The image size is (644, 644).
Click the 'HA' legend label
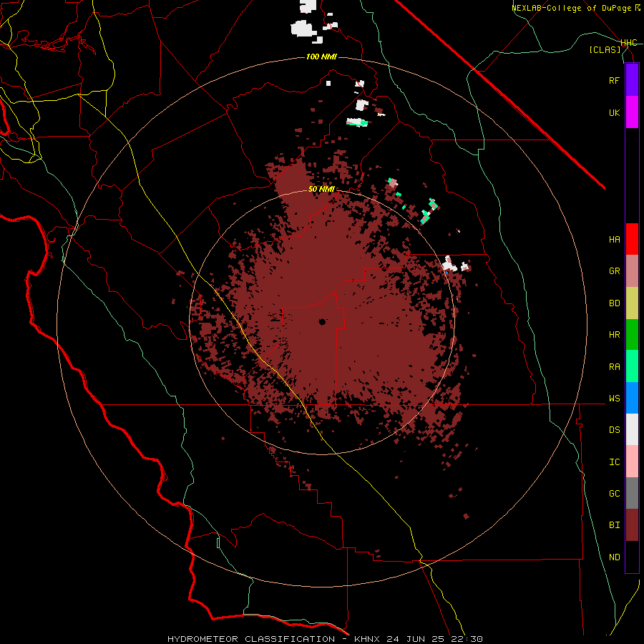(x=614, y=239)
